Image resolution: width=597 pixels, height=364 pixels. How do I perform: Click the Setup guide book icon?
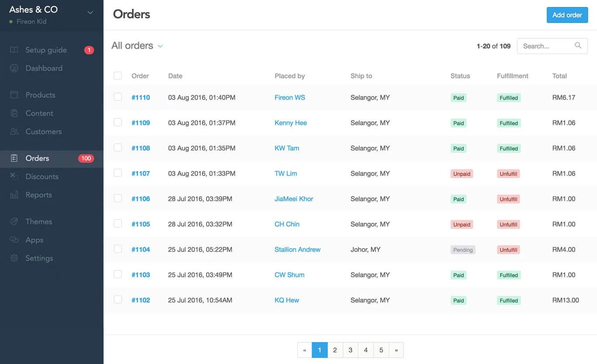click(14, 50)
